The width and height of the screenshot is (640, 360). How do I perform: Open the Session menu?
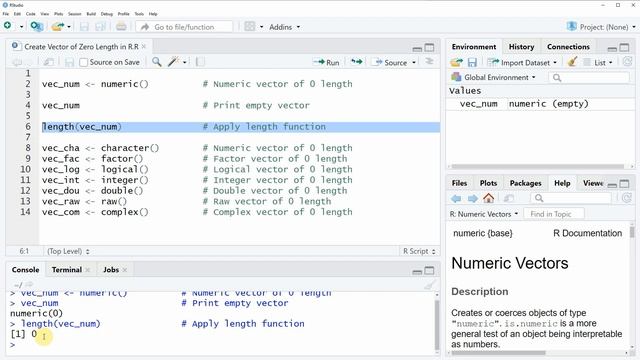tap(75, 14)
